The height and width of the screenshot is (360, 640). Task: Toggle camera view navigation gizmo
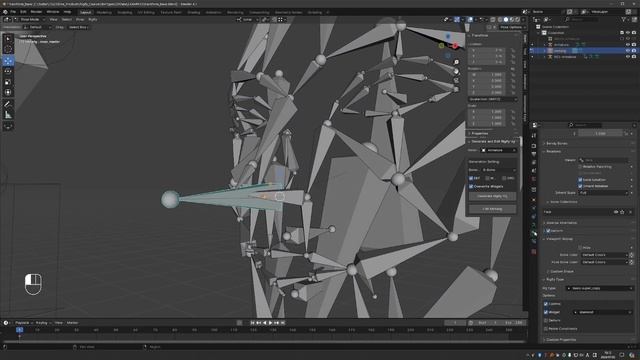[456, 80]
